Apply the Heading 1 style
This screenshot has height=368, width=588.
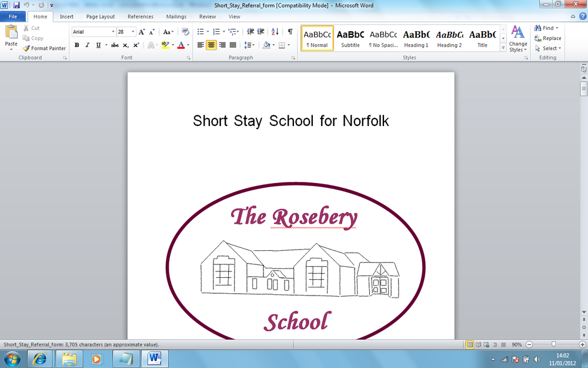coord(416,38)
